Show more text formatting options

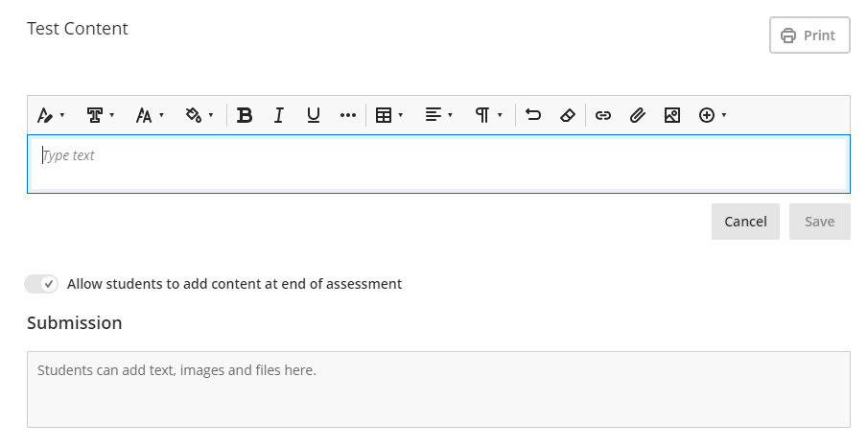(348, 115)
